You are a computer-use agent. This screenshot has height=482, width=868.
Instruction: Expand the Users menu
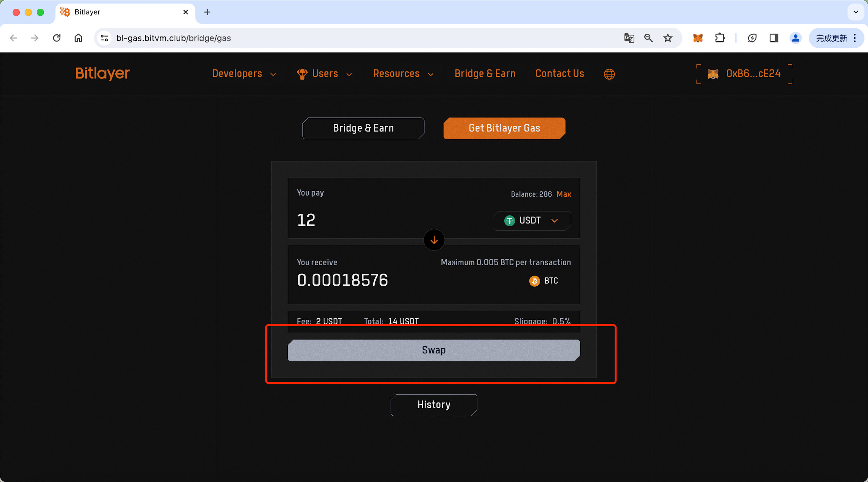tap(325, 74)
